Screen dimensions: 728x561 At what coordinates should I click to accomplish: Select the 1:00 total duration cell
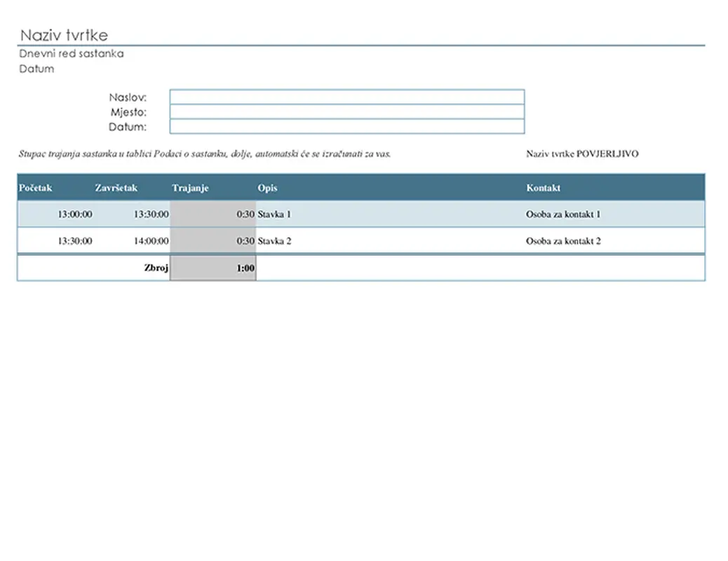pyautogui.click(x=245, y=268)
